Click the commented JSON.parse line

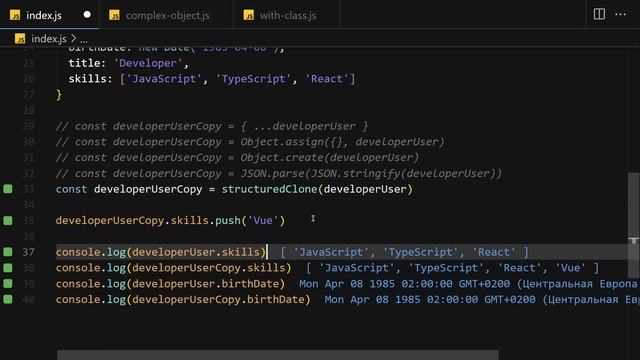279,173
